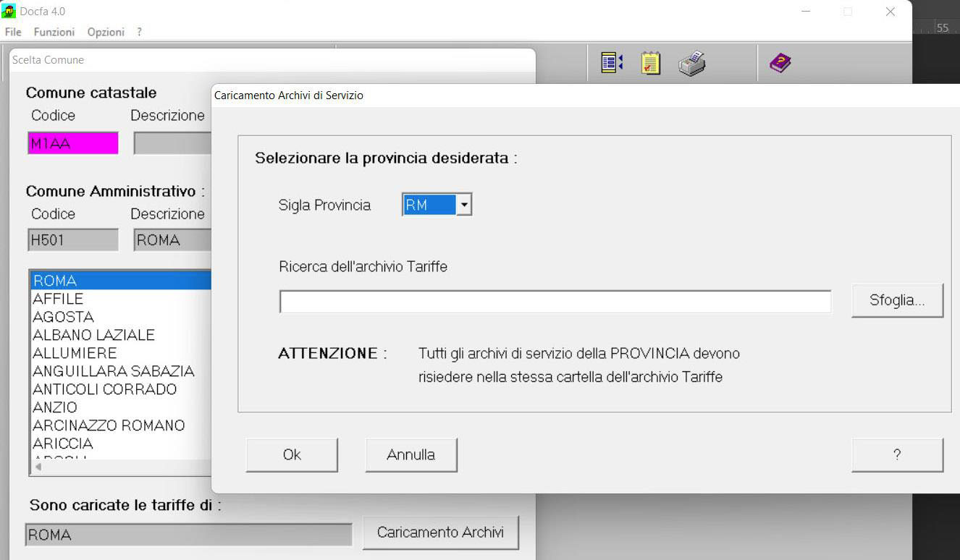
Task: Click the printer icon in toolbar
Action: [691, 64]
